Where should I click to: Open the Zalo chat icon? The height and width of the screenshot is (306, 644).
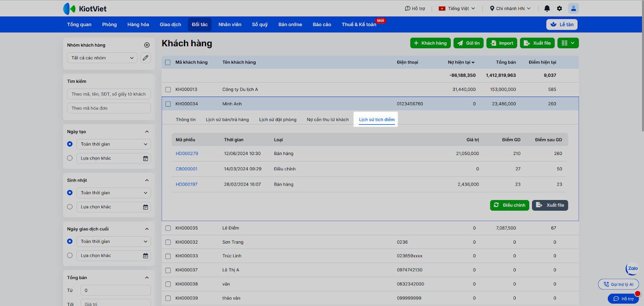(632, 269)
